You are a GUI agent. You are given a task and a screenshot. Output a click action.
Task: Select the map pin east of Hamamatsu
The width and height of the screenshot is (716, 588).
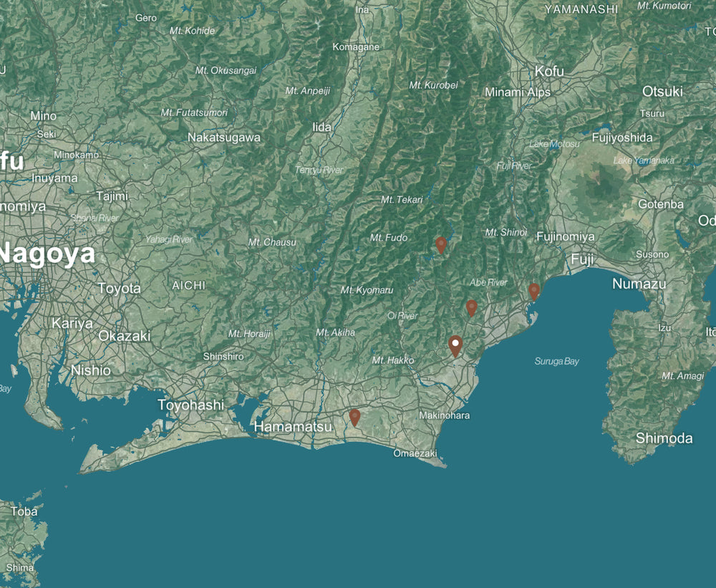(x=354, y=416)
